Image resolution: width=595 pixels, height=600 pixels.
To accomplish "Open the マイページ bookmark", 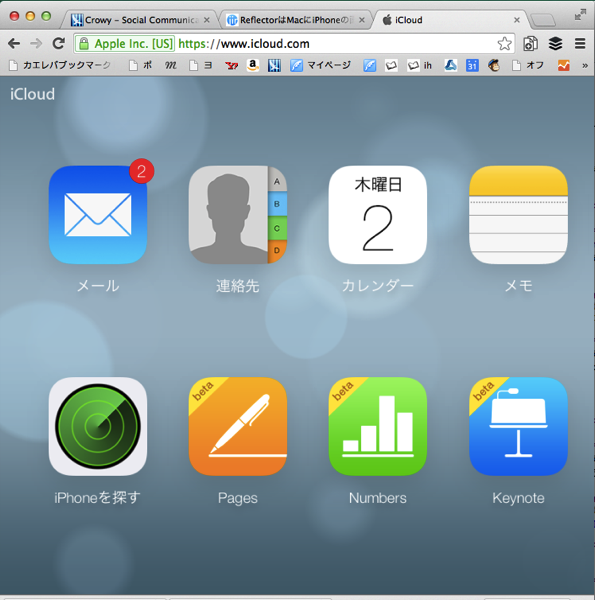I will pyautogui.click(x=321, y=65).
